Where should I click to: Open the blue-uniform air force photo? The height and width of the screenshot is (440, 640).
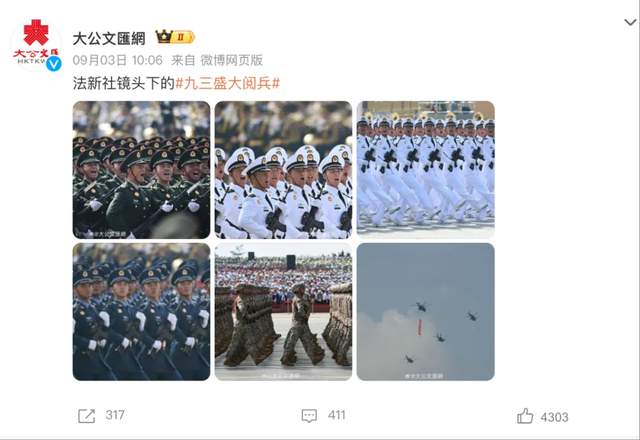(x=141, y=312)
